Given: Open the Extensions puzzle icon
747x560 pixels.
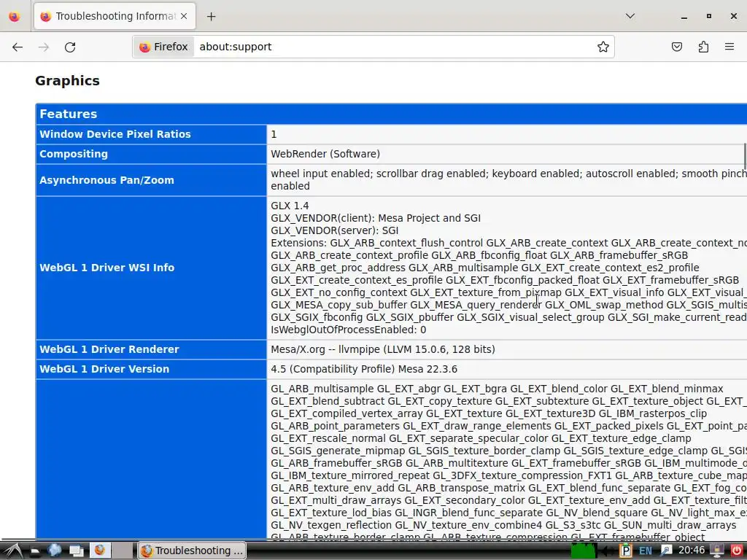Looking at the screenshot, I should (x=703, y=47).
